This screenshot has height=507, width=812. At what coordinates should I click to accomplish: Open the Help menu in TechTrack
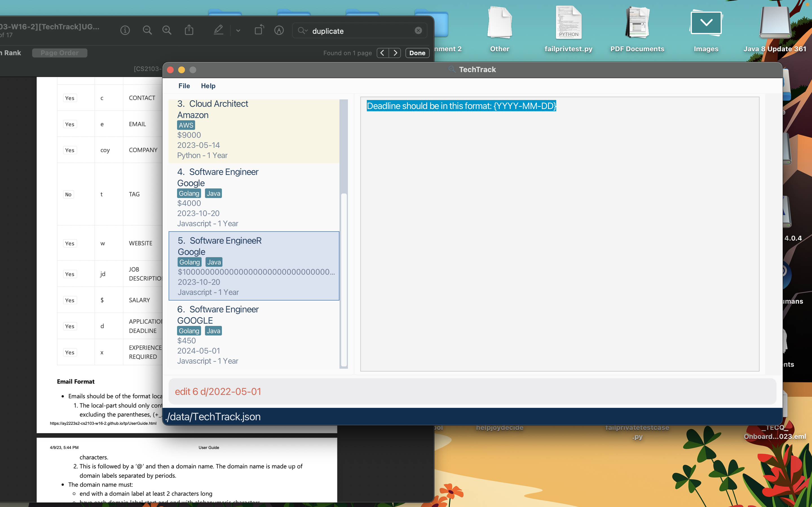pos(208,86)
